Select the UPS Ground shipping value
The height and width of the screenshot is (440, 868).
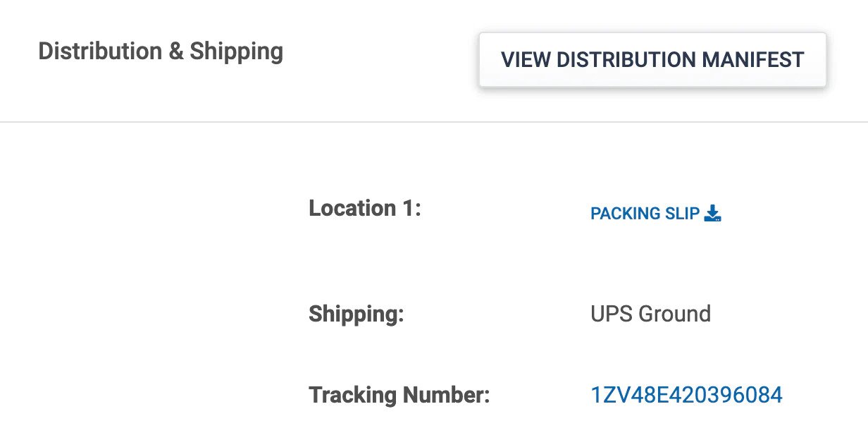[x=650, y=314]
